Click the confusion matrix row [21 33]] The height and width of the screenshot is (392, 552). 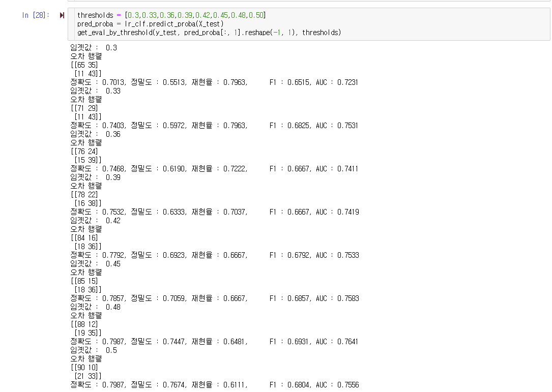[88, 376]
